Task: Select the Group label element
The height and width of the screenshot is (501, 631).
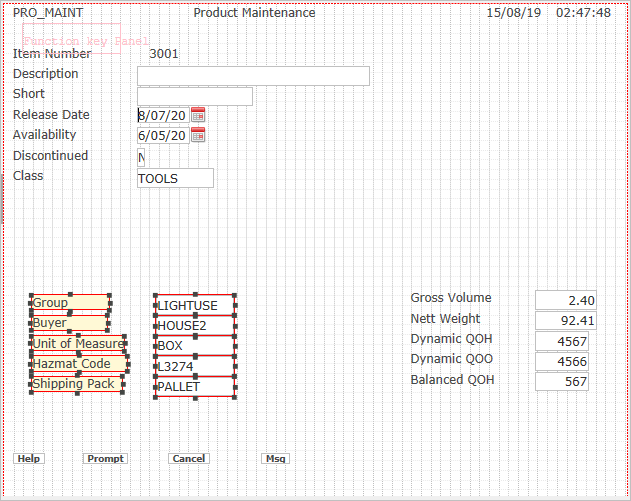Action: (x=70, y=302)
